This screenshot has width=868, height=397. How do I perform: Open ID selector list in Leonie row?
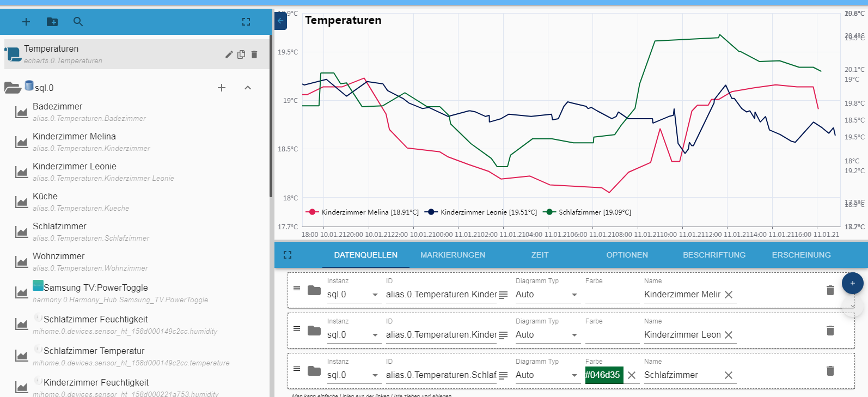tap(503, 335)
